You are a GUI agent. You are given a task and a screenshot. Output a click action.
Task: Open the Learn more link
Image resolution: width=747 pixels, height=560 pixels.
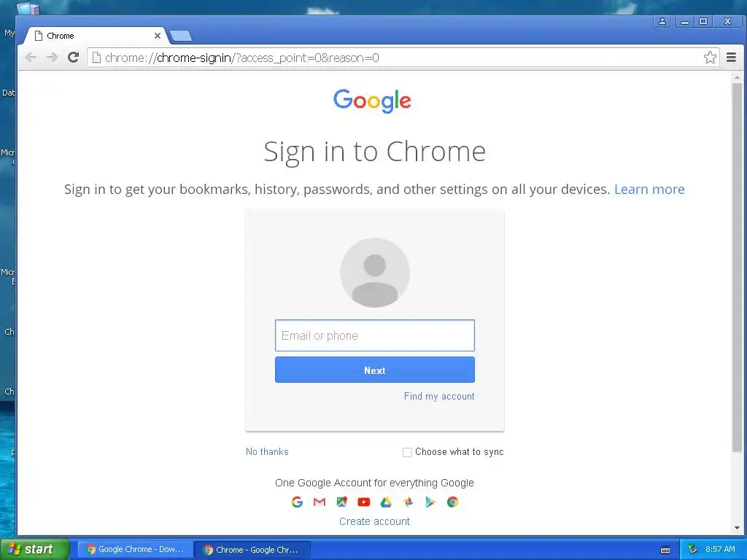tap(649, 189)
